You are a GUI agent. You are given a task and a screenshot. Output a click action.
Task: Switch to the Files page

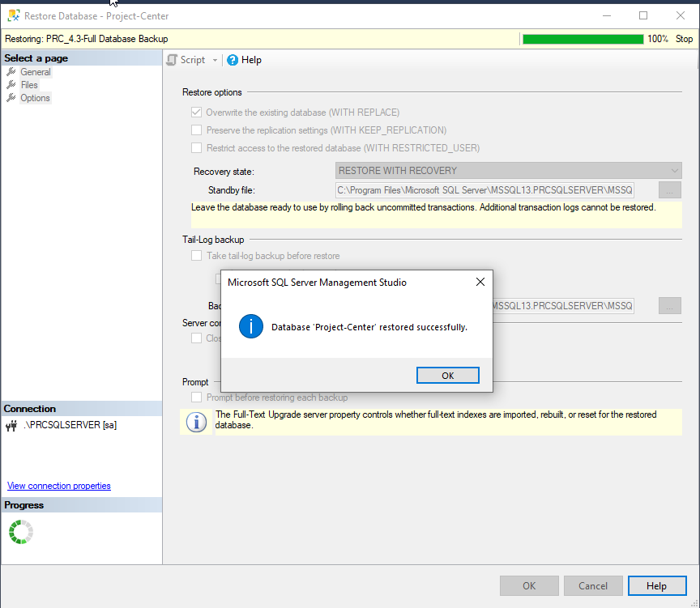click(29, 85)
